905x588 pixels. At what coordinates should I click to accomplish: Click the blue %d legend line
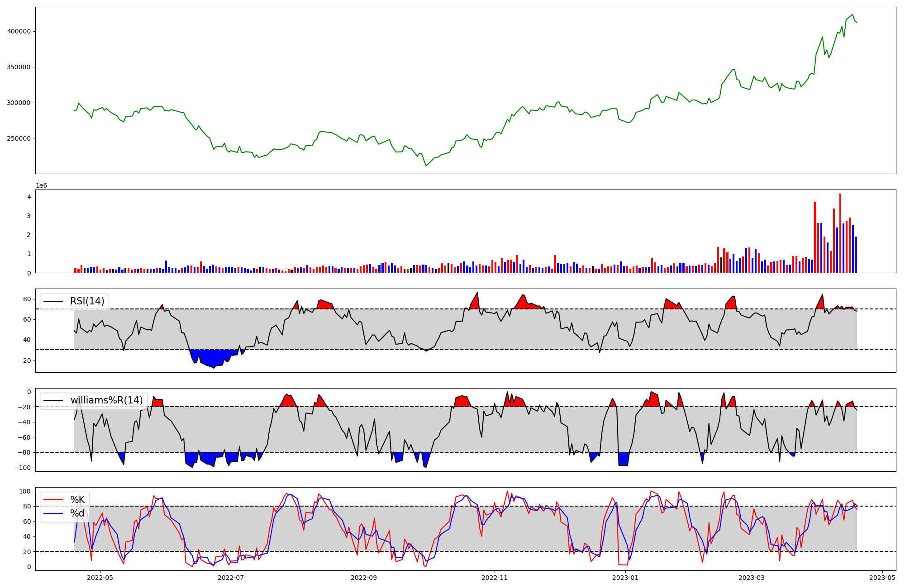52,513
